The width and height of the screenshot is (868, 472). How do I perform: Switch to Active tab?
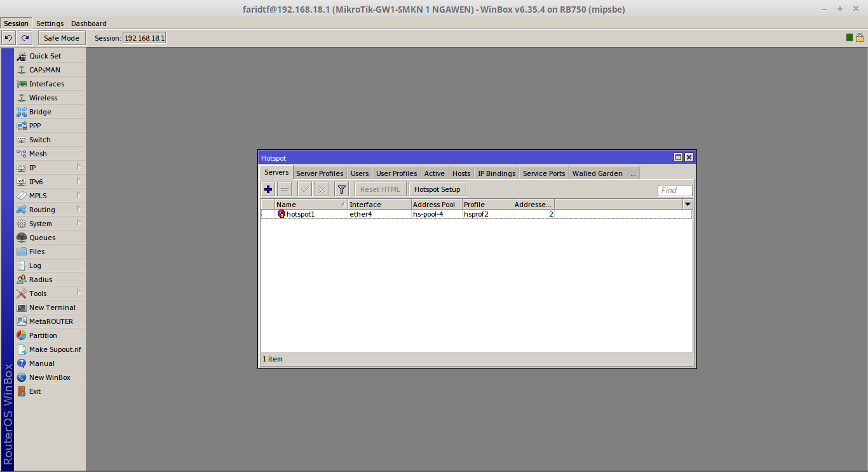435,173
